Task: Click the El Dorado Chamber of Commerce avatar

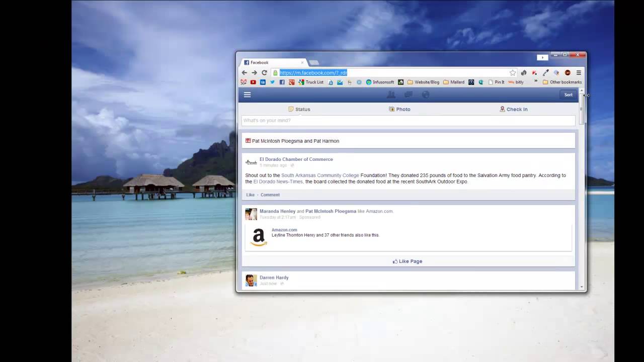Action: point(251,162)
